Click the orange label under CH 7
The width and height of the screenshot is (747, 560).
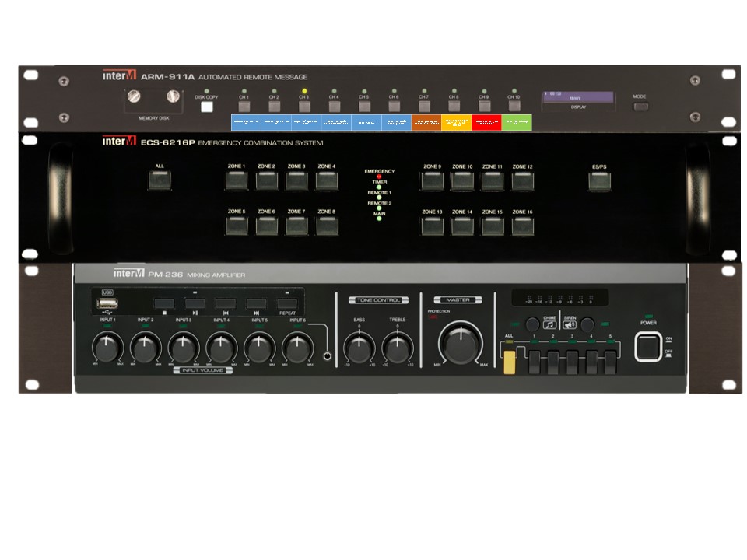click(x=426, y=122)
